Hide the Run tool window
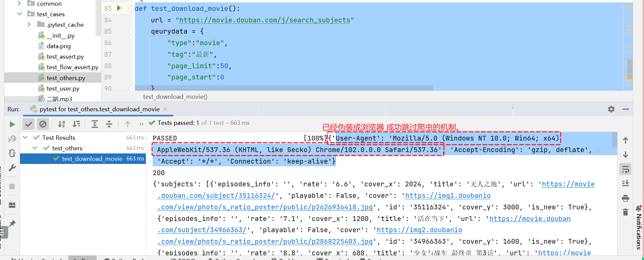Screen dimensions: 644x260 (x=626, y=109)
